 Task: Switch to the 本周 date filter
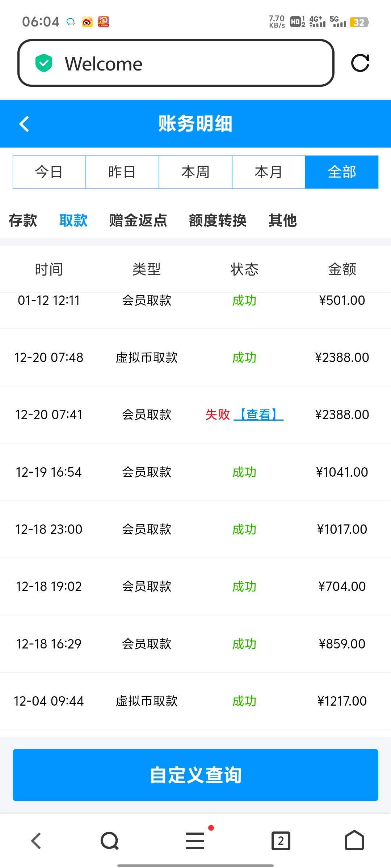coord(195,172)
